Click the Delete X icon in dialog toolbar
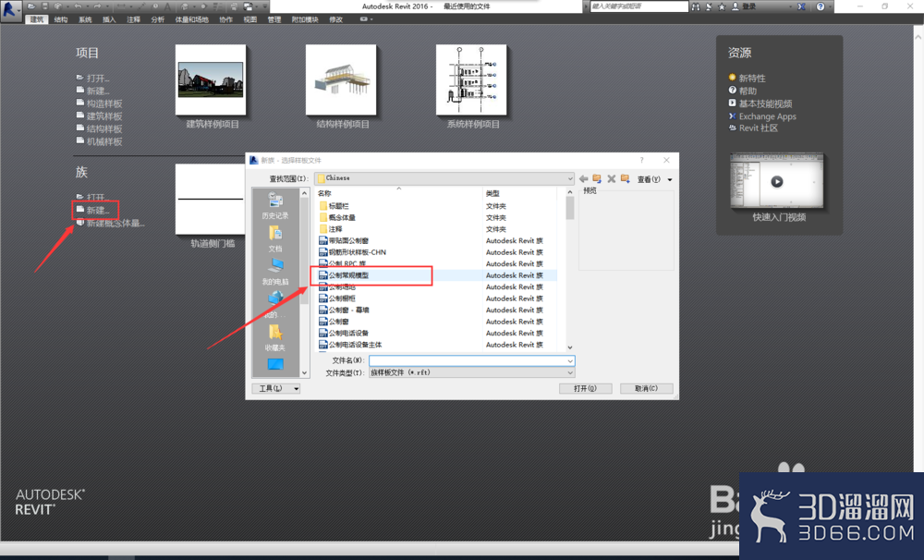This screenshot has height=560, width=924. coord(611,178)
